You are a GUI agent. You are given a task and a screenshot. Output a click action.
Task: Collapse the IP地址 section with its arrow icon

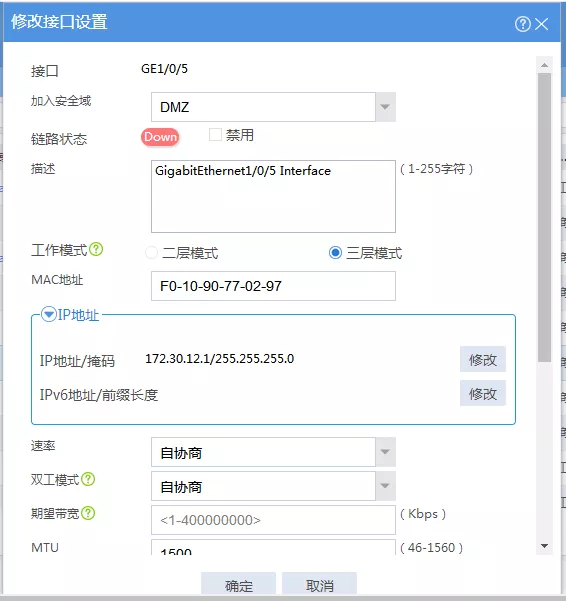pos(49,314)
